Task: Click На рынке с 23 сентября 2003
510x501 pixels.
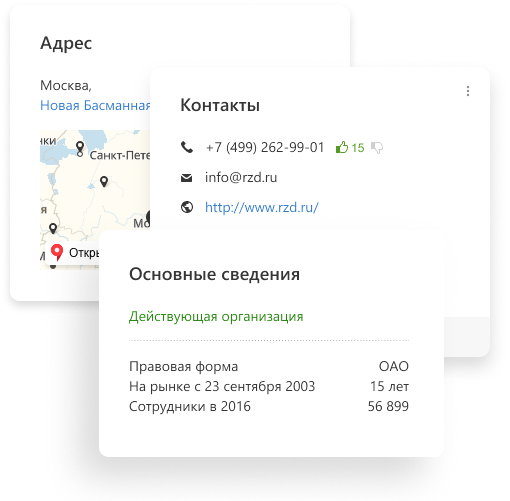Action: tap(222, 386)
